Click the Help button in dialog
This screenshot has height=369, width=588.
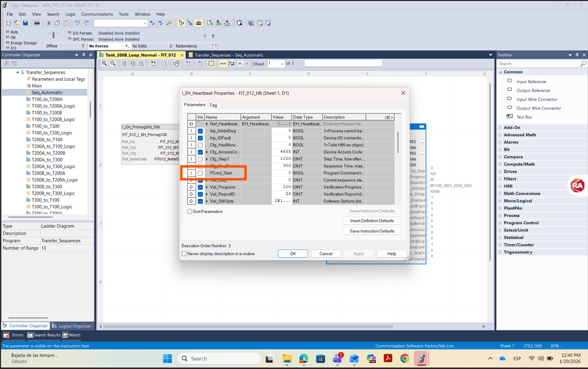(392, 254)
